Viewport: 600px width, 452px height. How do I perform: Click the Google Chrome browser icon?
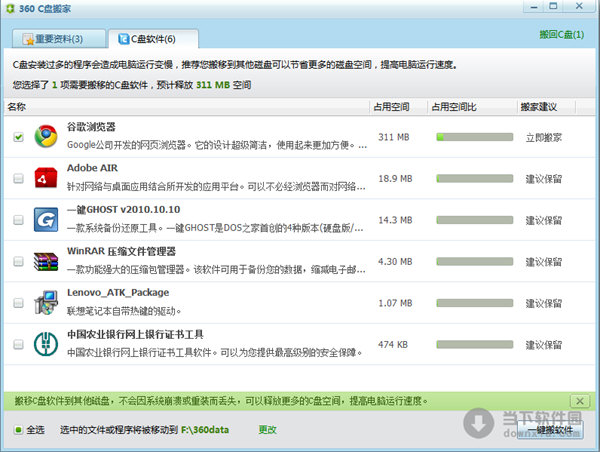46,136
